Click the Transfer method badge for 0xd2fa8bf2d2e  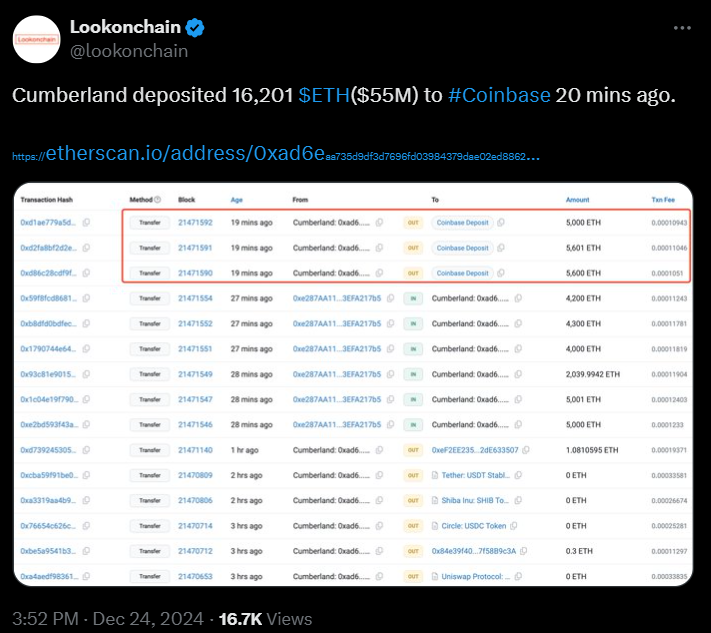(150, 248)
